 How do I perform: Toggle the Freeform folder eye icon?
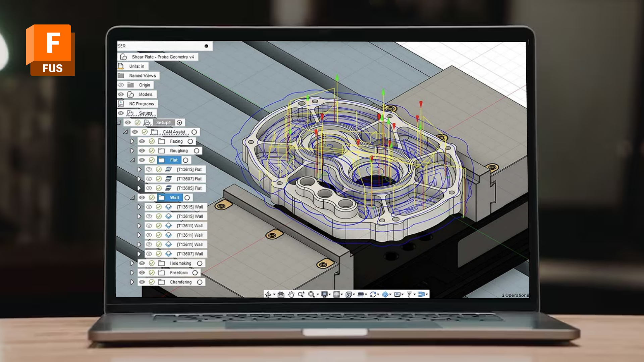point(142,273)
